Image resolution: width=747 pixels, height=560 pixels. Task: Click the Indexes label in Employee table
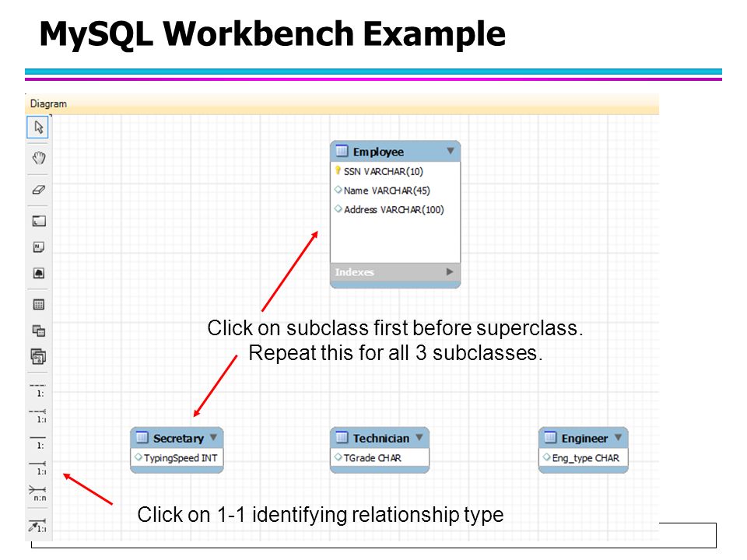click(355, 272)
